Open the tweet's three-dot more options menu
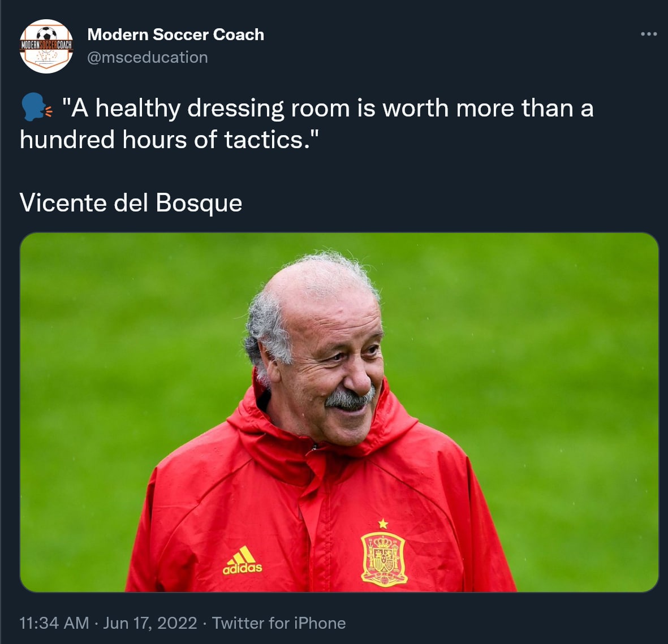 [648, 34]
